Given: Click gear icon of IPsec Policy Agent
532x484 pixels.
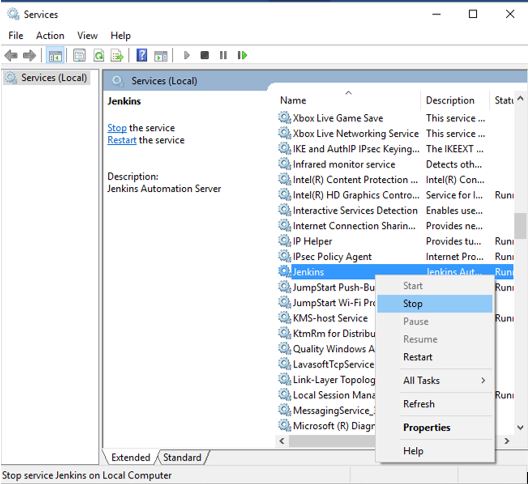Looking at the screenshot, I should coord(284,256).
